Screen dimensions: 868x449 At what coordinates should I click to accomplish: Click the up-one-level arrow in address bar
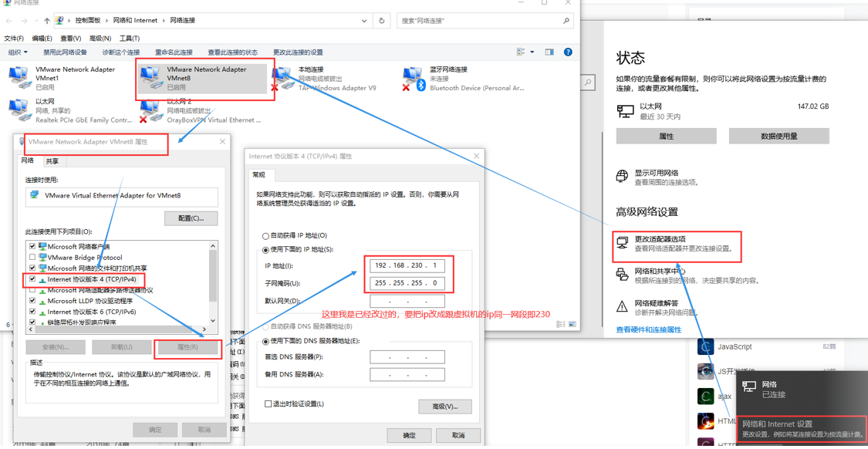pos(48,21)
